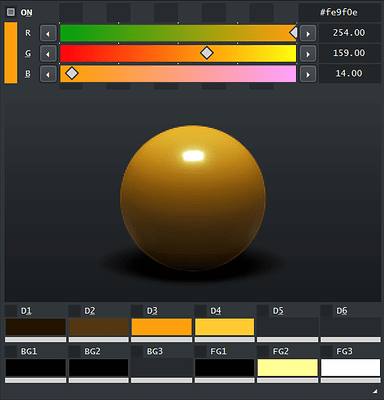Select the empty BG3 swatch
Viewport: 384px width, 400px height.
pos(162,367)
